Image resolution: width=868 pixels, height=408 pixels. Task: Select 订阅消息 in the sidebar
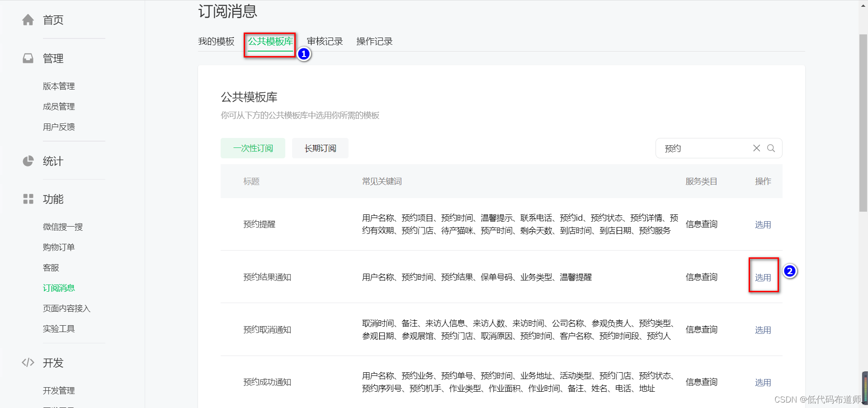click(x=59, y=288)
